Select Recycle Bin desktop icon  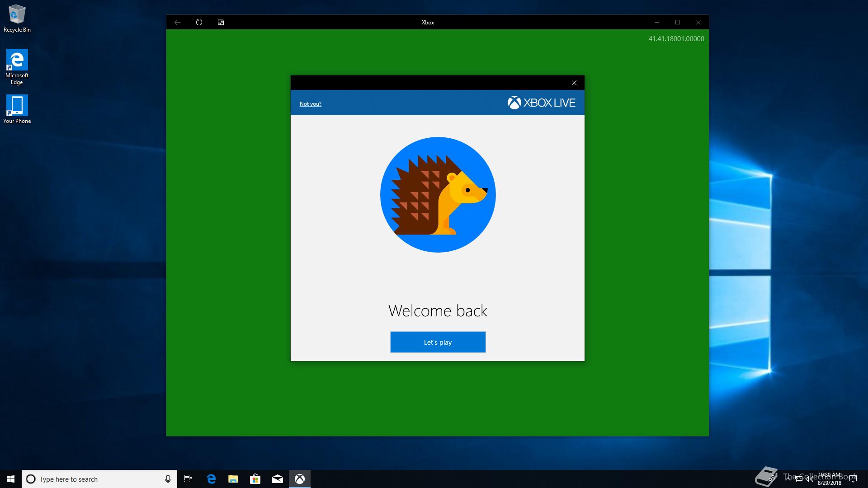click(x=17, y=19)
